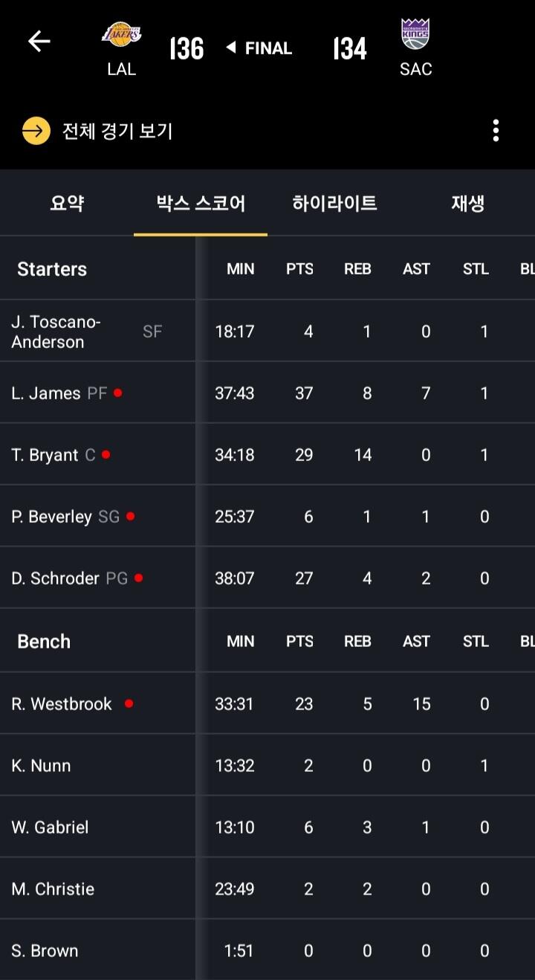Tap the back arrow icon
Viewport: 535px width, 980px height.
click(39, 42)
